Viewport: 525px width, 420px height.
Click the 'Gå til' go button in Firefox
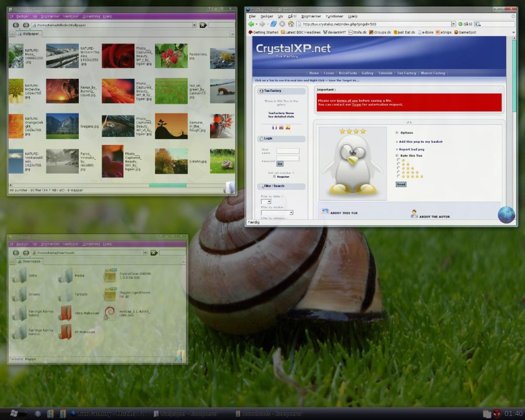pyautogui.click(x=465, y=24)
